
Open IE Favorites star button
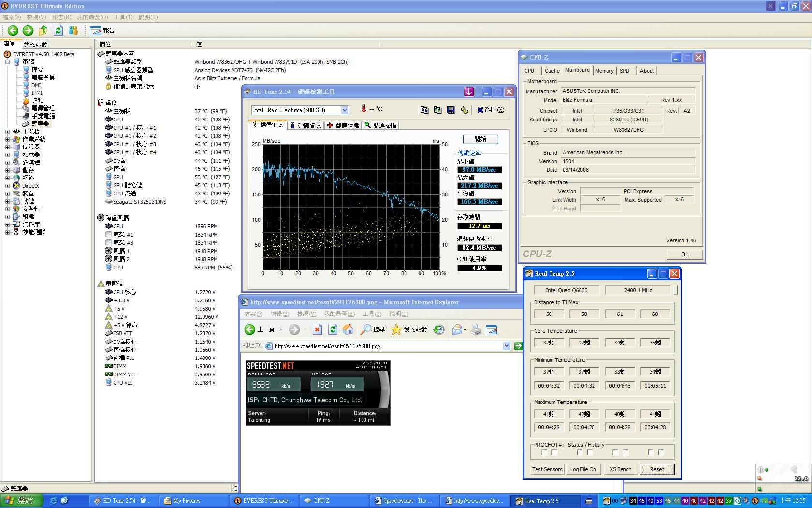pos(409,329)
